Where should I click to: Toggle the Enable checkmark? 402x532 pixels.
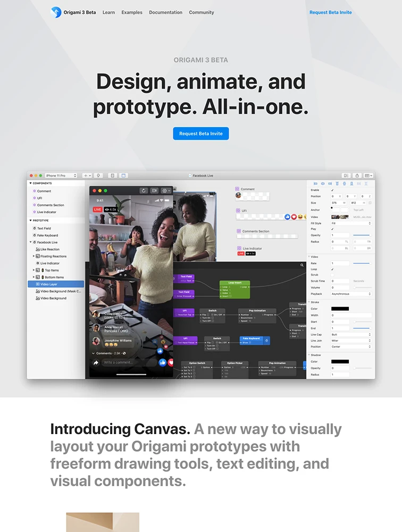point(332,190)
